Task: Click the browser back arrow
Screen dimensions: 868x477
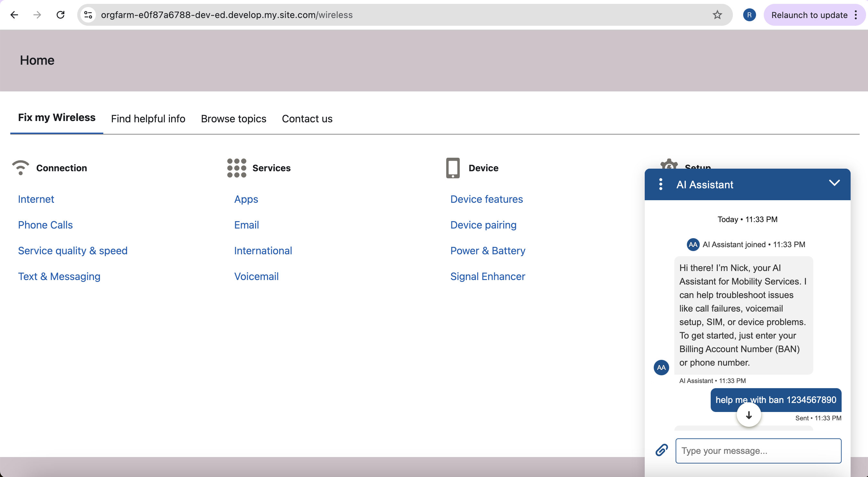Action: click(x=14, y=15)
